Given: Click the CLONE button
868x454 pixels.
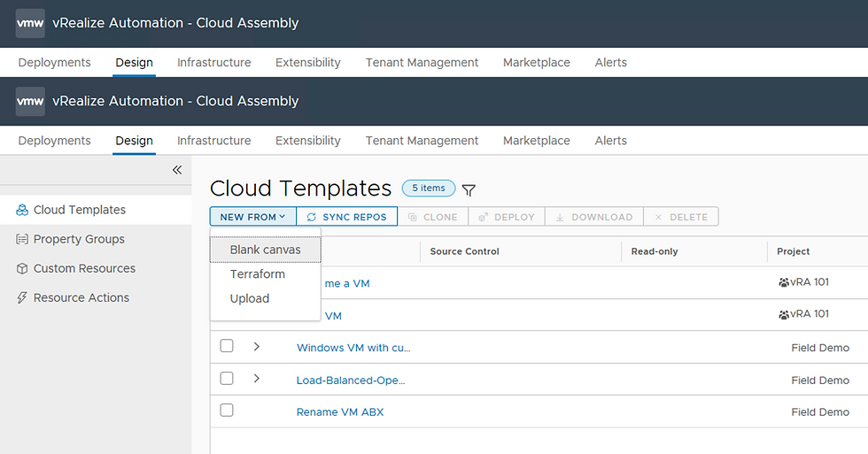Looking at the screenshot, I should click(433, 217).
